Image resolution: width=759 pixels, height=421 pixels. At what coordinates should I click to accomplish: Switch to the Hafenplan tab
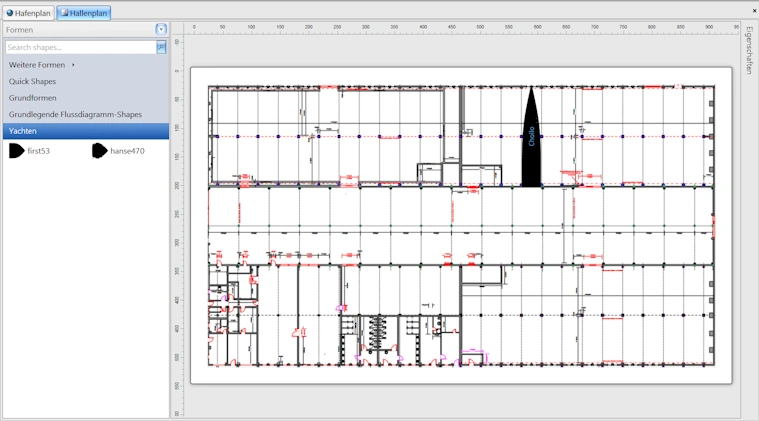[x=28, y=13]
